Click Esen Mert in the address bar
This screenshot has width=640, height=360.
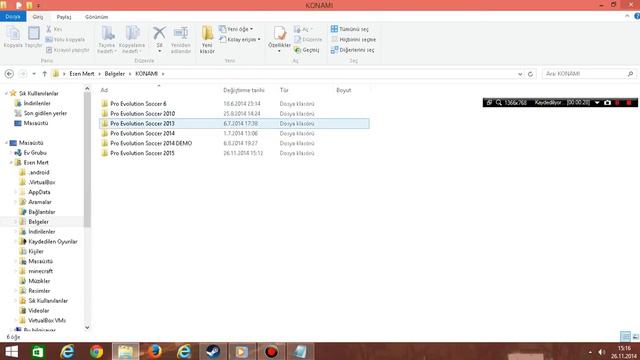point(82,74)
